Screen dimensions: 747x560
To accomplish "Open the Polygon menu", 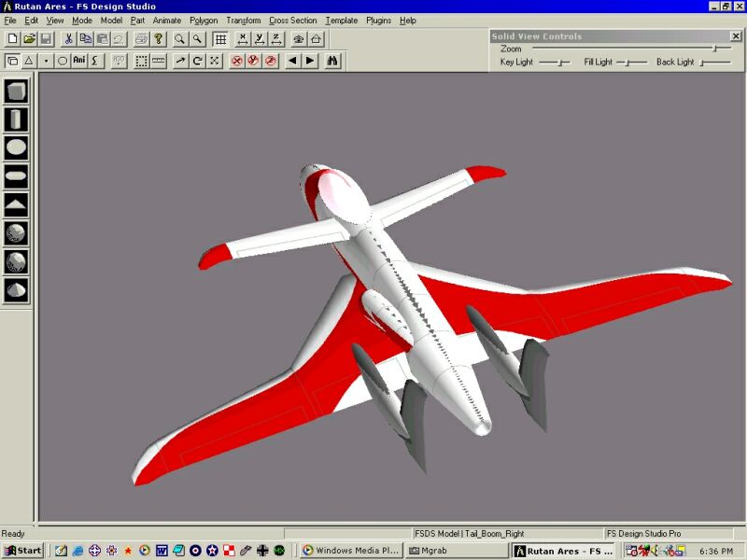I will pyautogui.click(x=203, y=20).
